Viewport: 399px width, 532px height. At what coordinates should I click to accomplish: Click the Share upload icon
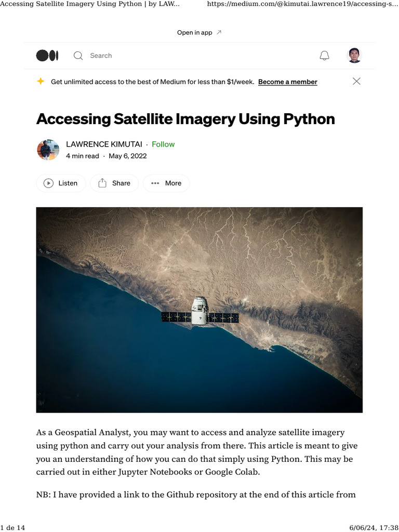coord(102,183)
